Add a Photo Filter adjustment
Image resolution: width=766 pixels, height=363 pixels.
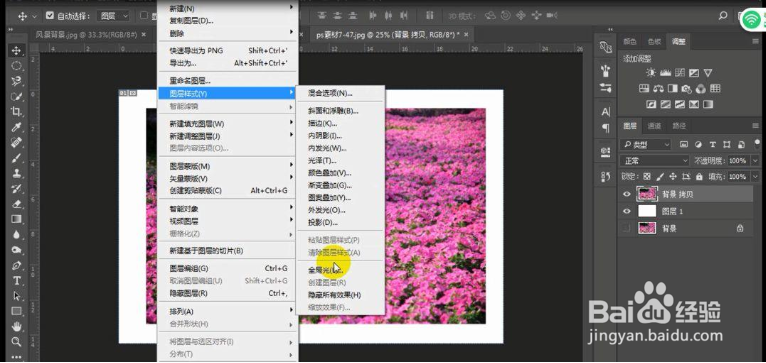687,88
